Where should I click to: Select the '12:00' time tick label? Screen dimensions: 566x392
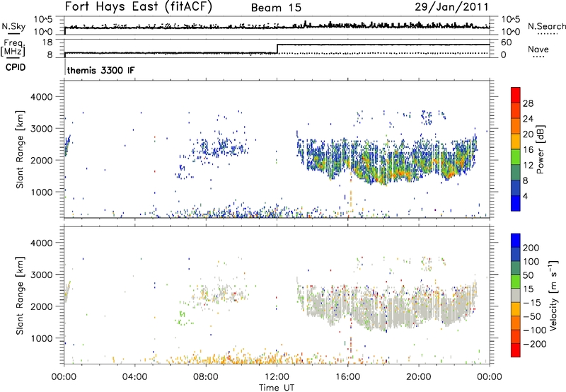click(277, 377)
